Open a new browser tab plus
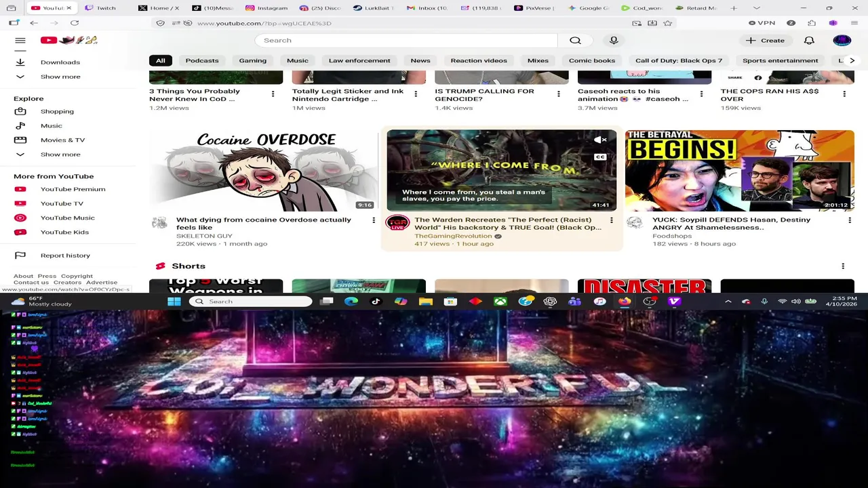Image resolution: width=868 pixels, height=488 pixels. point(734,8)
